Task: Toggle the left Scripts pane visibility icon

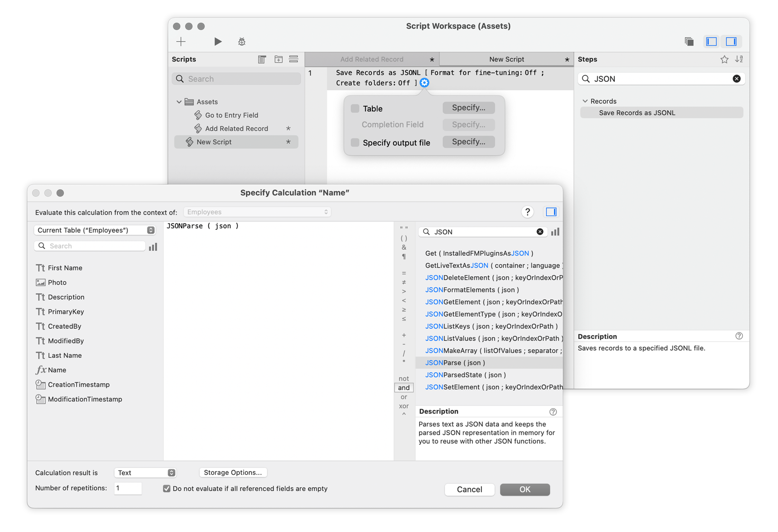Action: point(712,41)
